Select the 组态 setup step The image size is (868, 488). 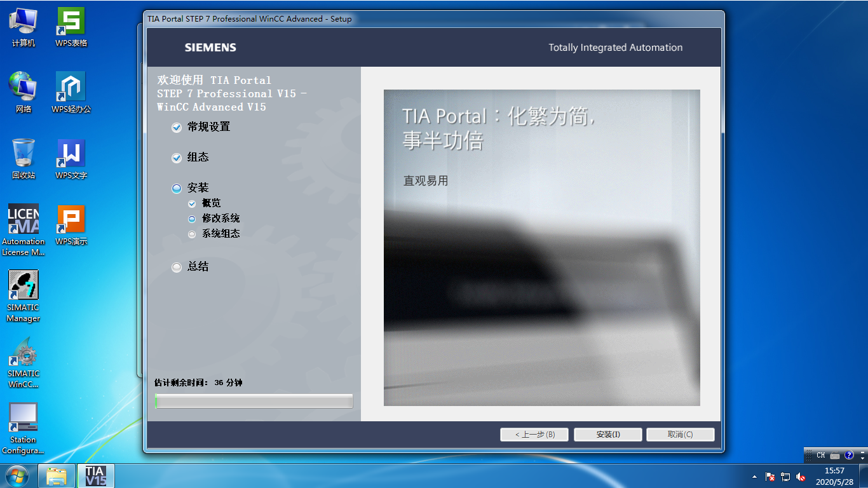click(x=190, y=158)
